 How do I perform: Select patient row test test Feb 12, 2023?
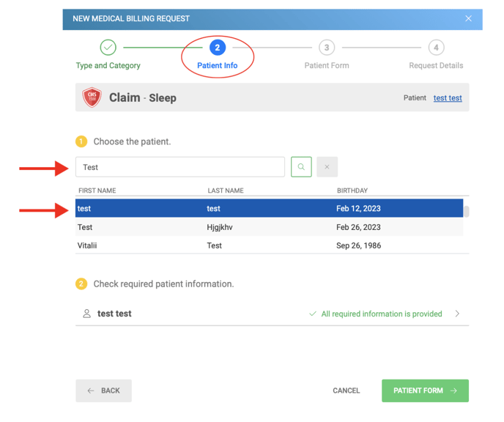tap(269, 208)
